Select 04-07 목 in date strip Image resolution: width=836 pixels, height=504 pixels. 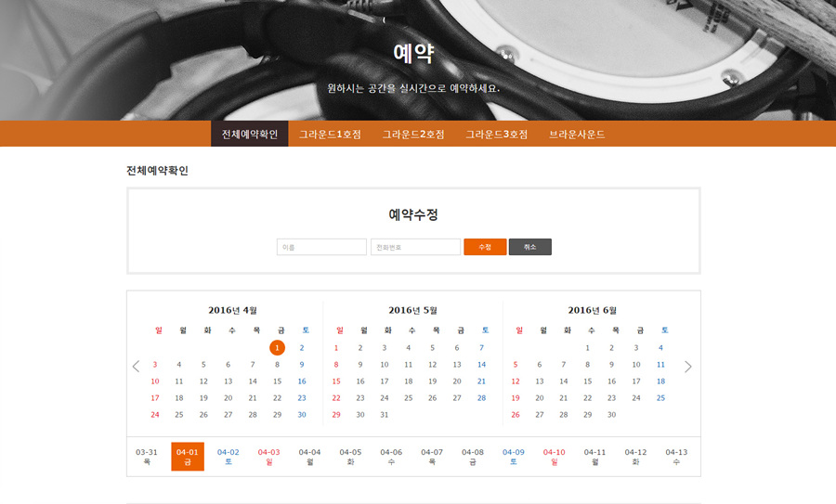coord(432,457)
